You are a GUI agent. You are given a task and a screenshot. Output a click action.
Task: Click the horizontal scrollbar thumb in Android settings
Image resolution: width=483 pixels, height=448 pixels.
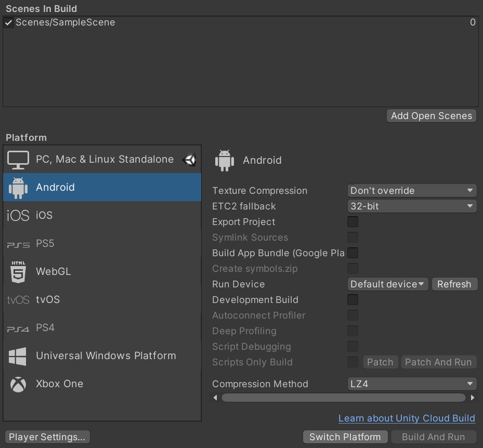click(344, 398)
